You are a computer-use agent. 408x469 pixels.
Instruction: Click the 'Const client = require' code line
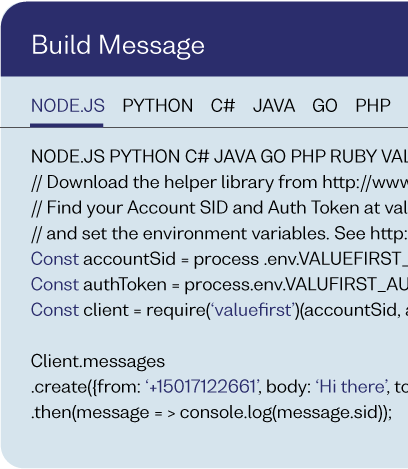point(219,310)
